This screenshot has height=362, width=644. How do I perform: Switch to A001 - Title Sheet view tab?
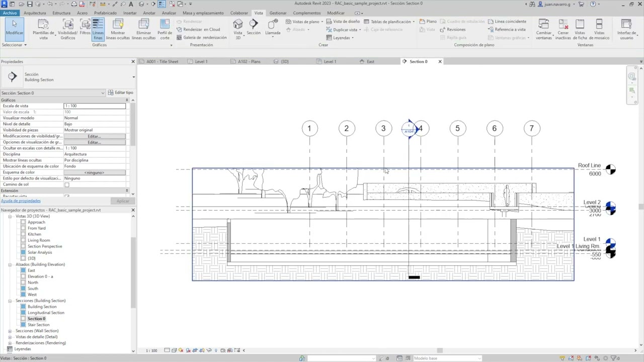click(x=159, y=61)
